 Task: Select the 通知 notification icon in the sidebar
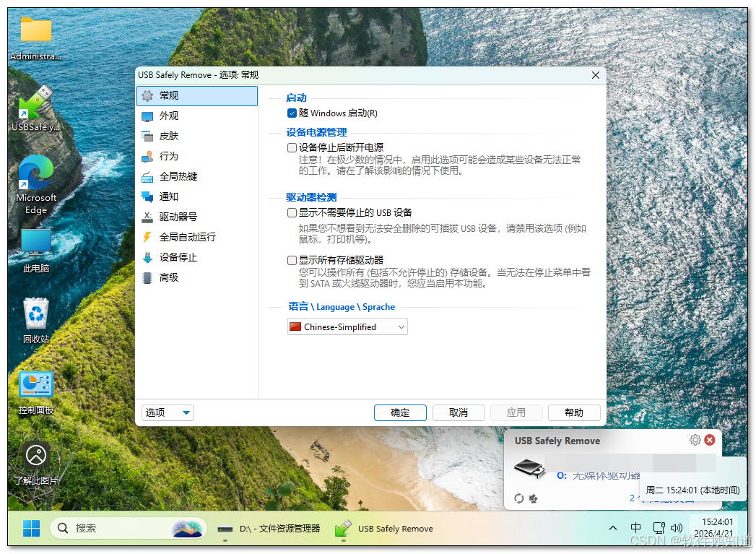tap(147, 196)
